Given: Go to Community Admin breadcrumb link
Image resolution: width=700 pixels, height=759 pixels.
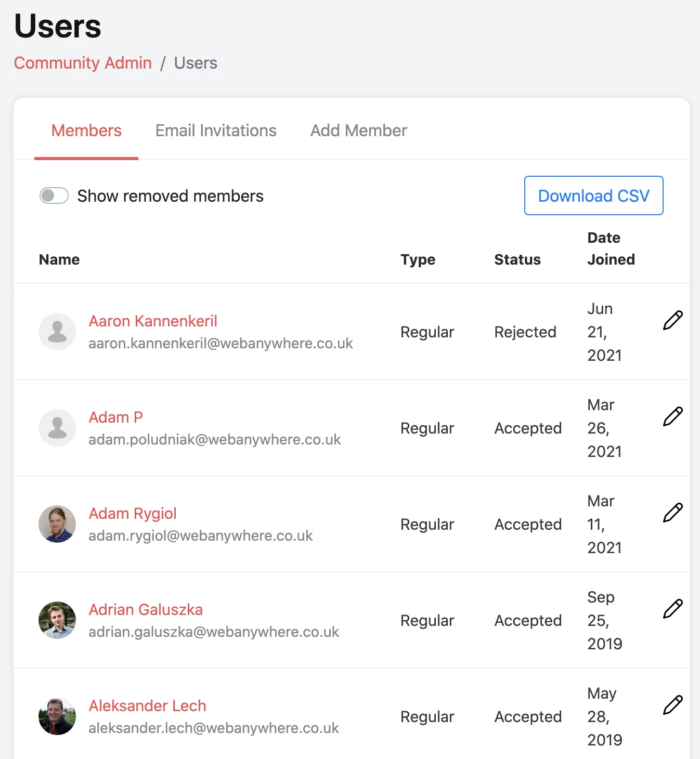Looking at the screenshot, I should (x=83, y=63).
